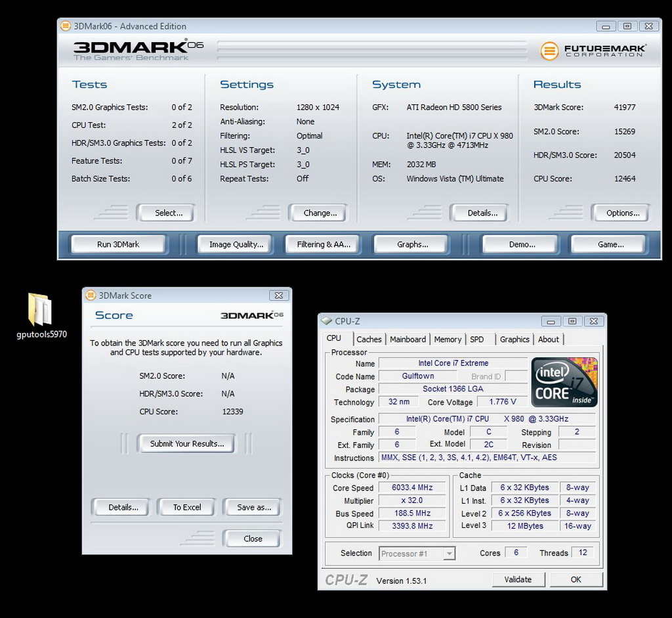Click the Name field Intel Core i7 Extreme
Viewport: 672px width, 618px height.
453,363
